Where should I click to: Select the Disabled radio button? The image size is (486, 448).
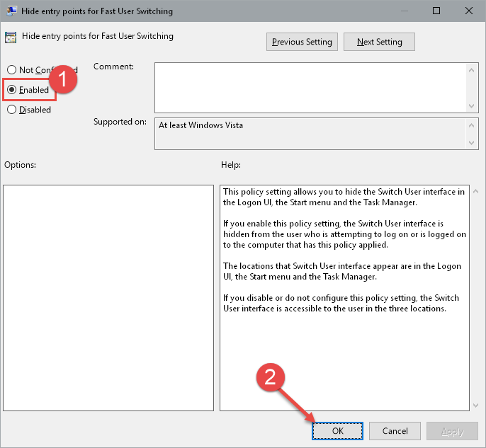[12, 110]
